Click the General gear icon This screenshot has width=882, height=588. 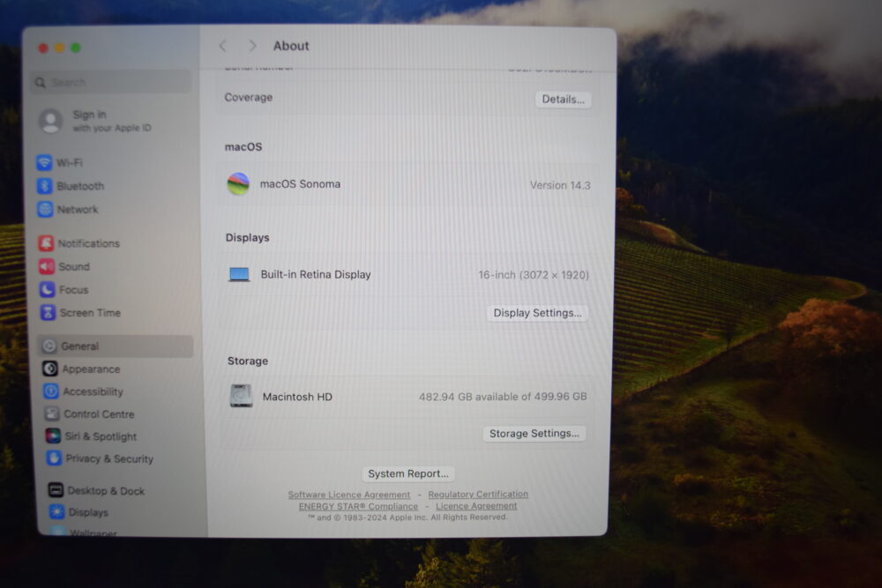click(x=49, y=346)
